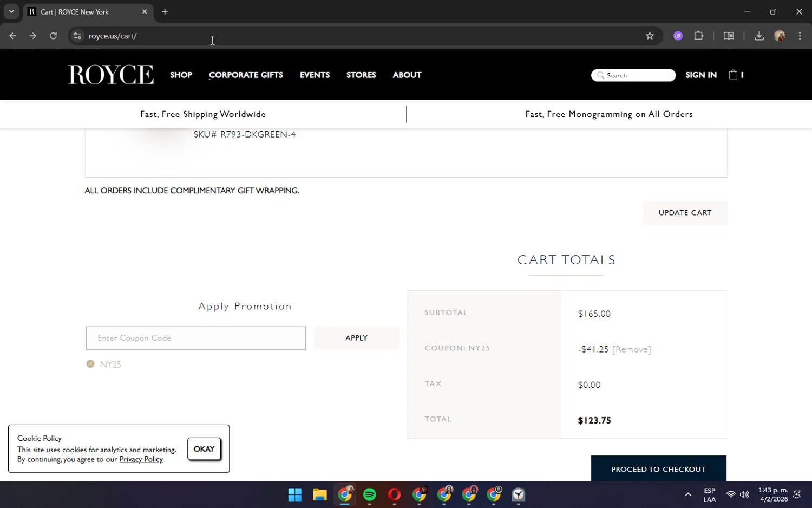Screen dimensions: 812x508
Task: Open the shopping bag cart icon
Action: 733,75
